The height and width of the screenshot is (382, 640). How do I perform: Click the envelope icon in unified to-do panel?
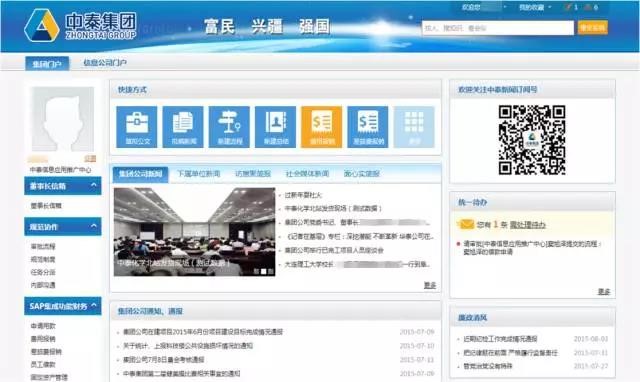coord(466,224)
